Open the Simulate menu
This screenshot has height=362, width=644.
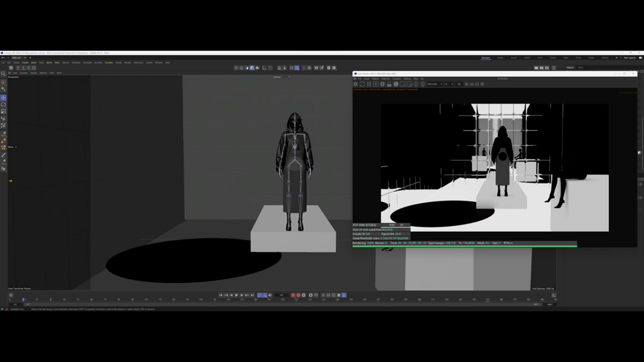[x=109, y=63]
